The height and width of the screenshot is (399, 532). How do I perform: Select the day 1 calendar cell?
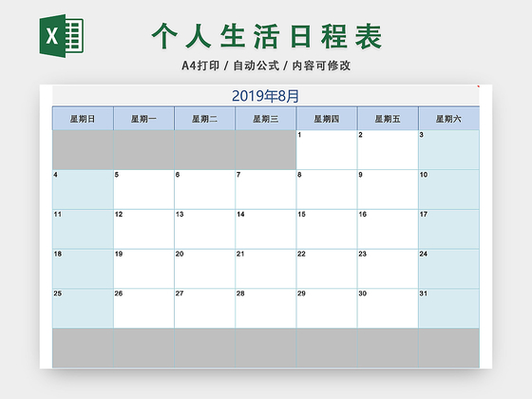pos(327,150)
